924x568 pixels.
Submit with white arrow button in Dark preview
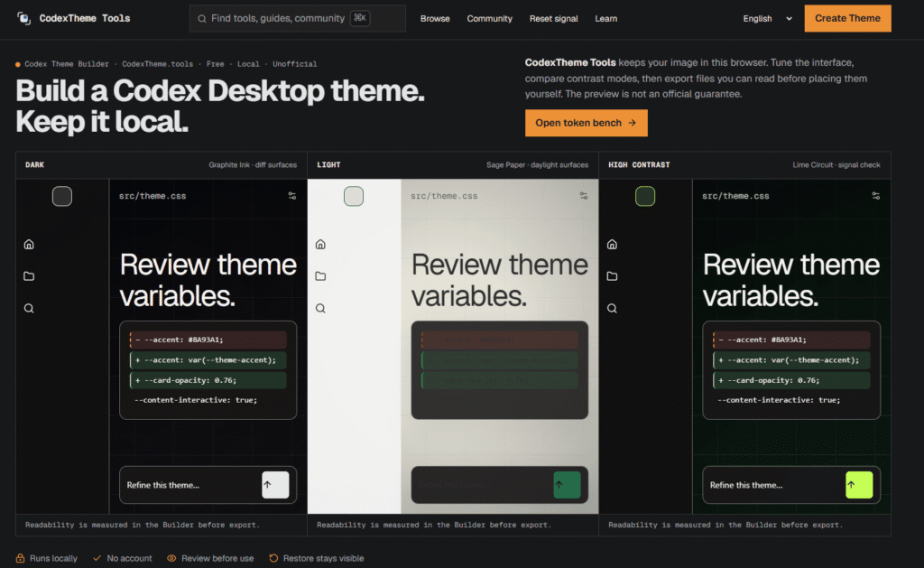(275, 485)
